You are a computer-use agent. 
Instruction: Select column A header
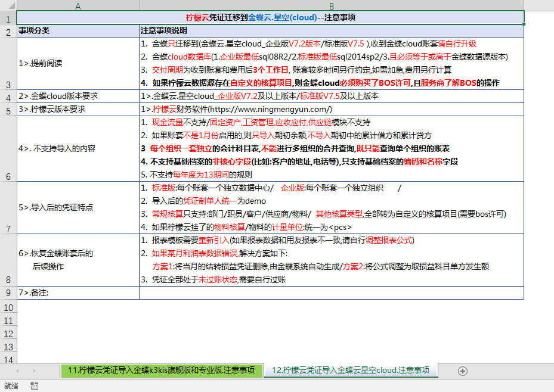pos(78,5)
